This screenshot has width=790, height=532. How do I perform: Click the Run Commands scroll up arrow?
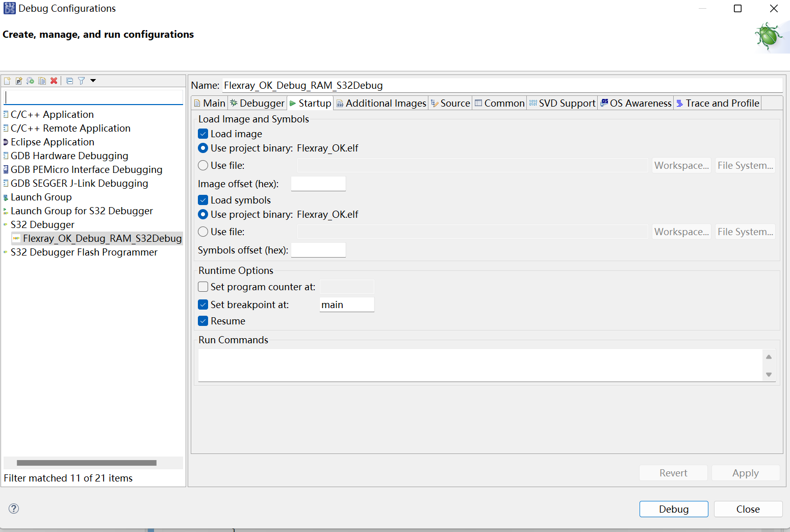click(x=769, y=357)
